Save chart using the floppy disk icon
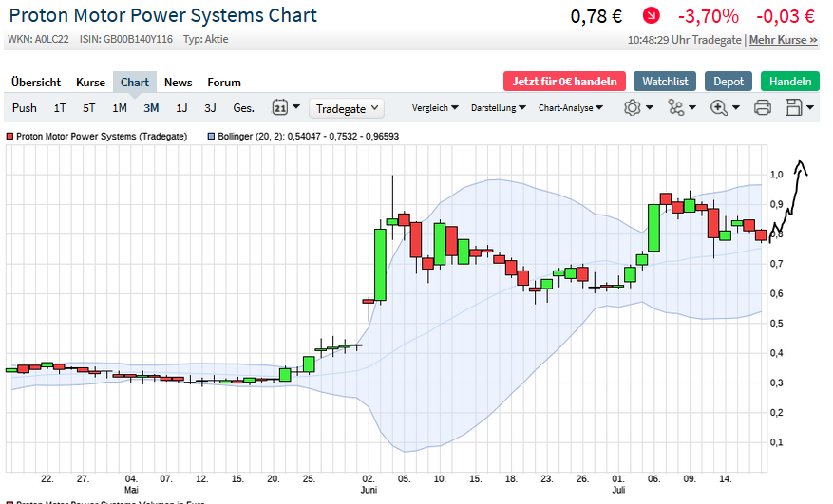Viewport: 833px width, 504px height. [793, 108]
